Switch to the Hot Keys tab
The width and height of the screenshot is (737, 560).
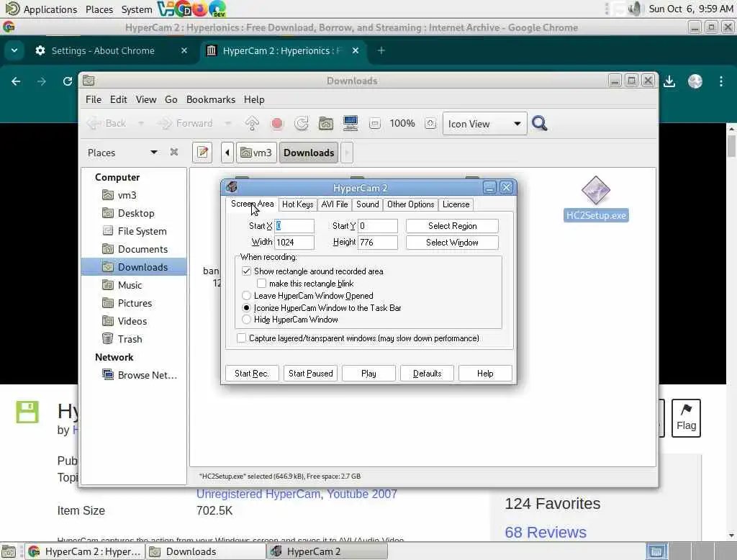point(297,204)
